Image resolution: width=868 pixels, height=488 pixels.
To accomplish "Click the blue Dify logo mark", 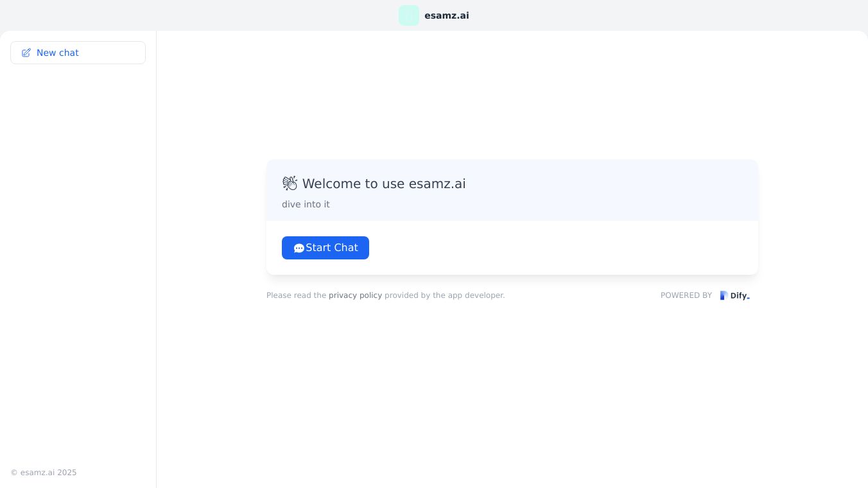I will click(x=724, y=295).
